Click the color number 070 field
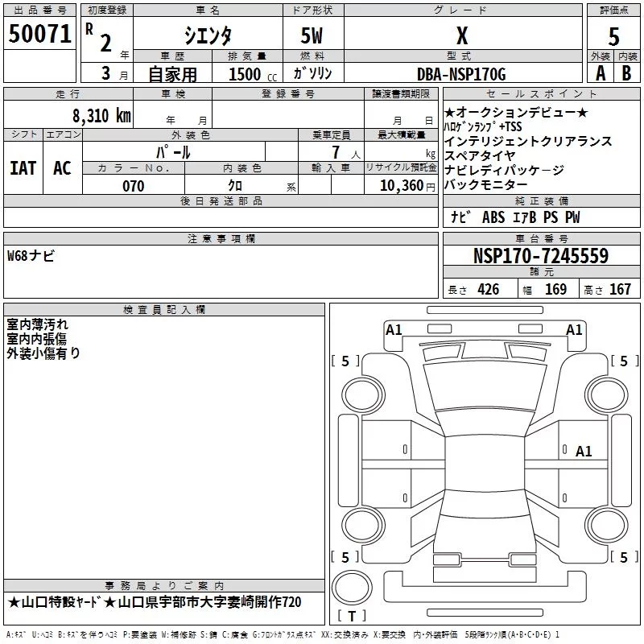The width and height of the screenshot is (644, 644). [134, 185]
